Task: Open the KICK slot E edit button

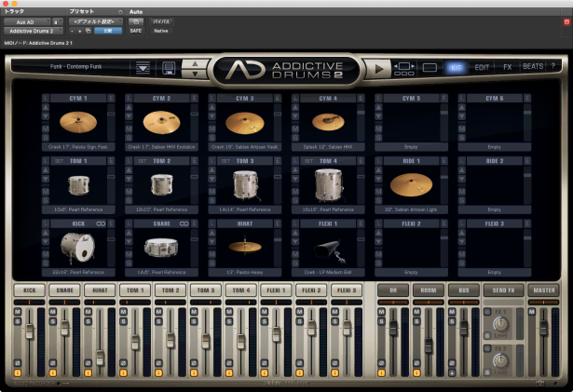Action: tap(111, 223)
